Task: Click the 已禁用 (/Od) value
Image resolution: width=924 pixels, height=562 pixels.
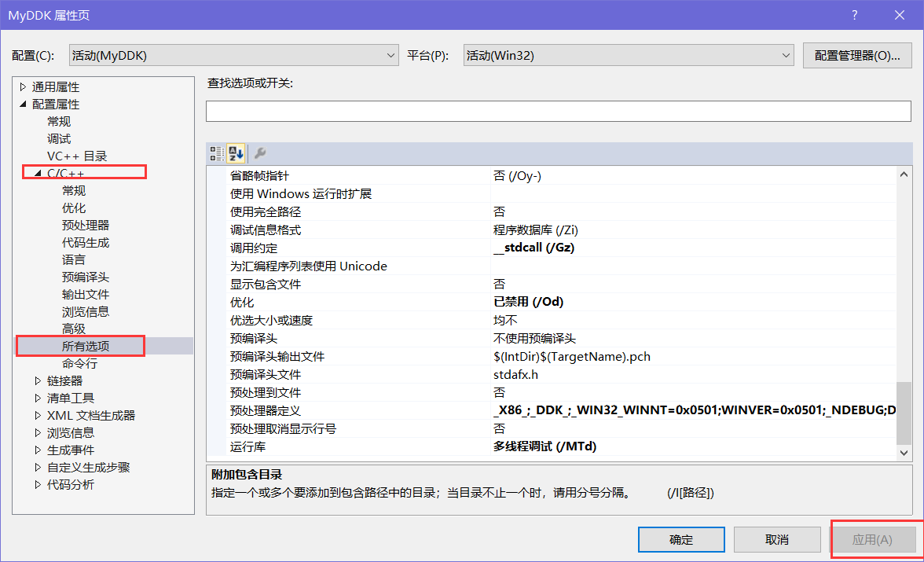Action: tap(529, 302)
